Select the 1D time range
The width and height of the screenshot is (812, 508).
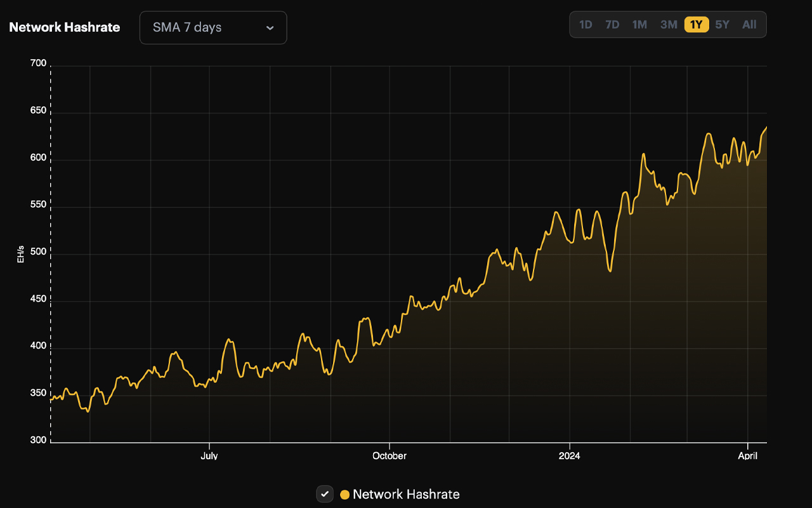pos(585,24)
